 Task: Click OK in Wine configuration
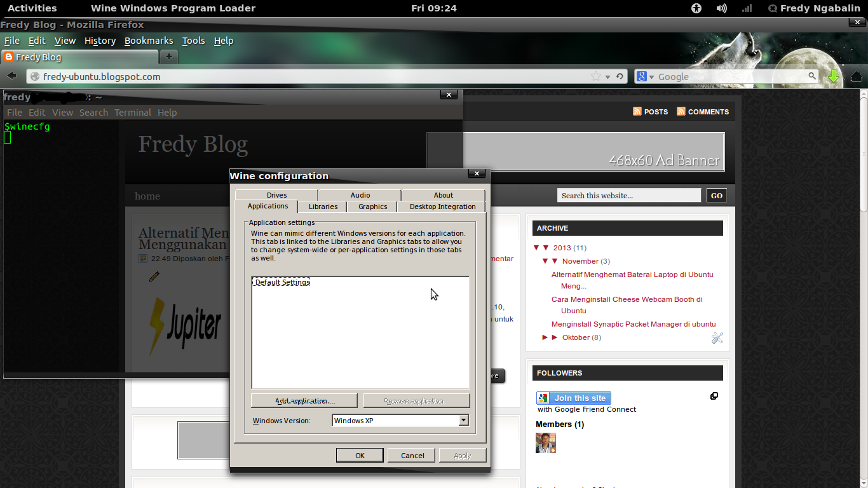[x=360, y=456]
